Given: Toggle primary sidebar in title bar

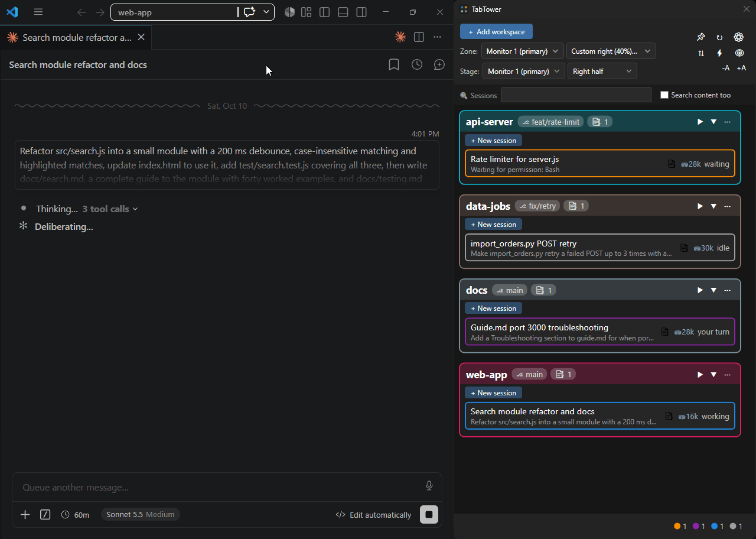Looking at the screenshot, I should click(x=324, y=12).
